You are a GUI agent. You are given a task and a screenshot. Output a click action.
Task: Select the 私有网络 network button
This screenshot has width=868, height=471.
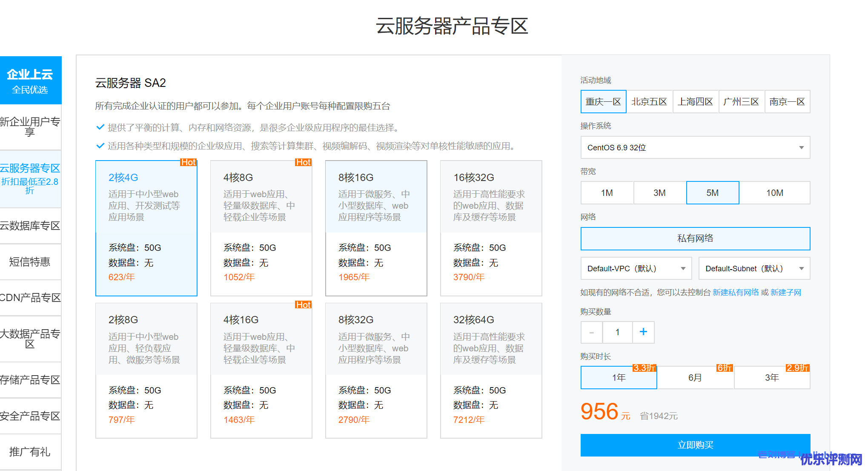(x=695, y=238)
